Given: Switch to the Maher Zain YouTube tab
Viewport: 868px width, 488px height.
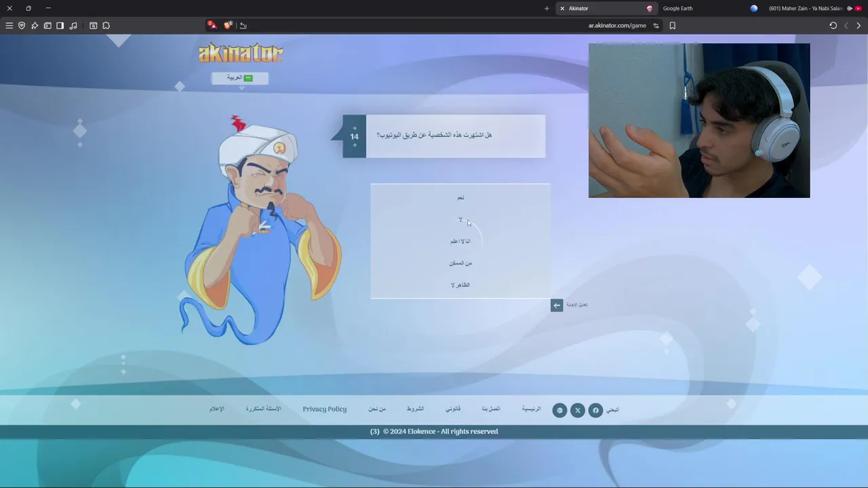Looking at the screenshot, I should pos(814,8).
